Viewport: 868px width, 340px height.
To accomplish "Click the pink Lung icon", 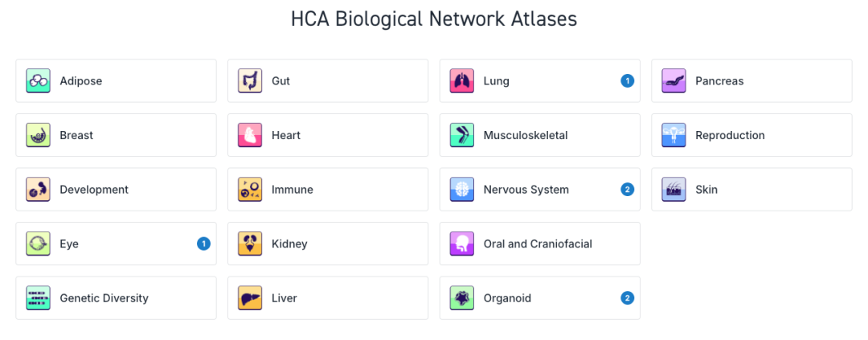I will (462, 81).
